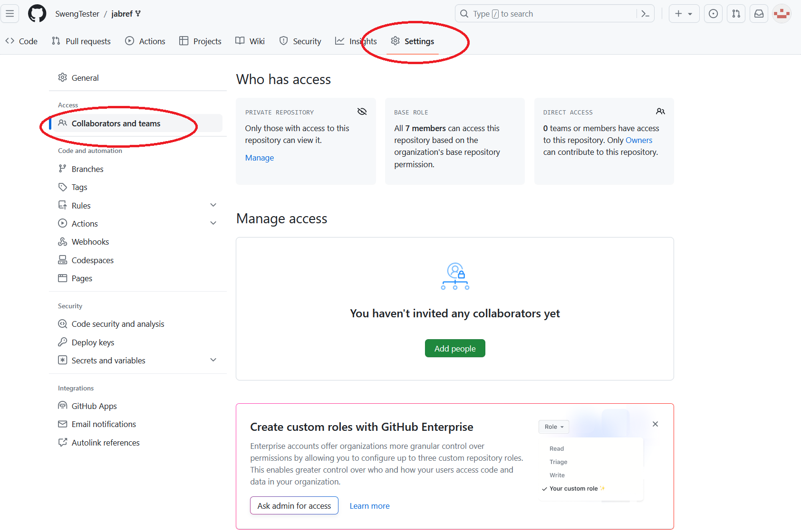This screenshot has height=532, width=801.
Task: Open the notifications inbox icon
Action: (x=759, y=14)
